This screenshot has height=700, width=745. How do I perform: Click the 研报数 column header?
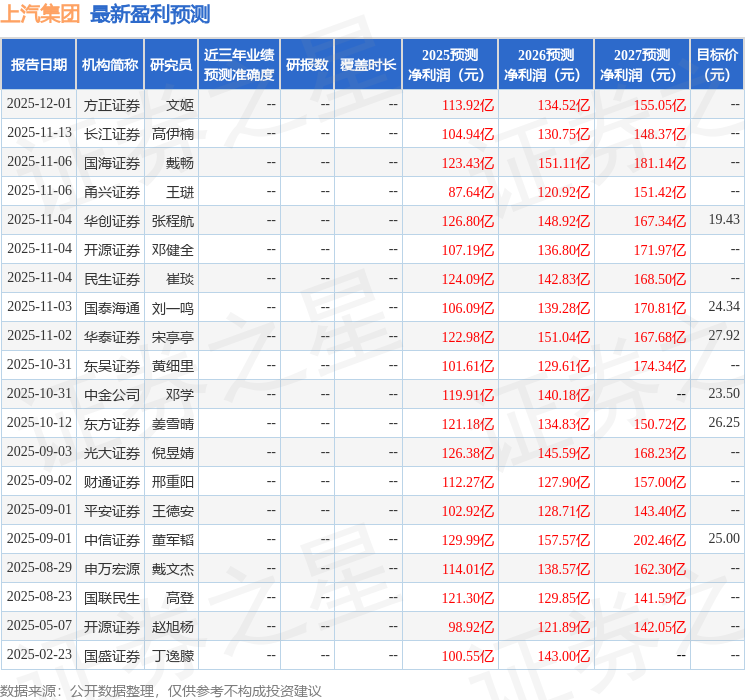click(307, 65)
